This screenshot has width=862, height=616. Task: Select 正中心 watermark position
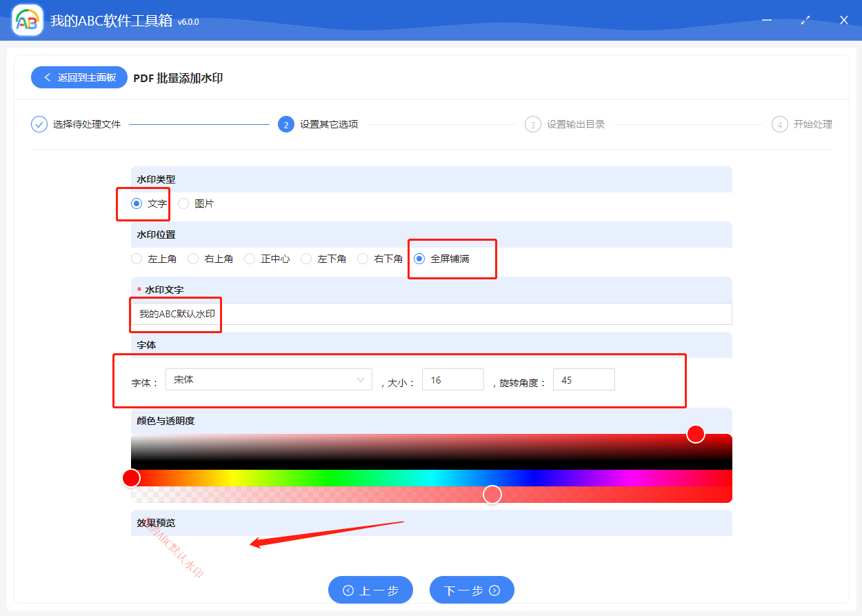tap(248, 259)
